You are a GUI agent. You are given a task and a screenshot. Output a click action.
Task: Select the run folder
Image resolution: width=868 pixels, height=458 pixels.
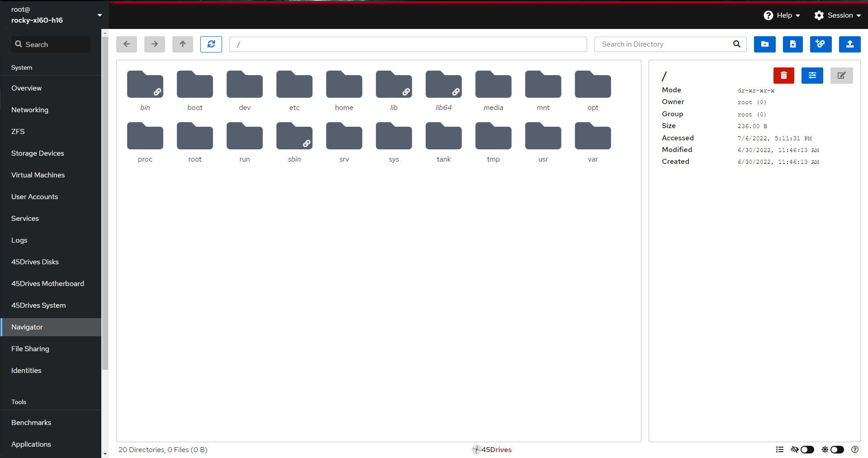point(245,142)
